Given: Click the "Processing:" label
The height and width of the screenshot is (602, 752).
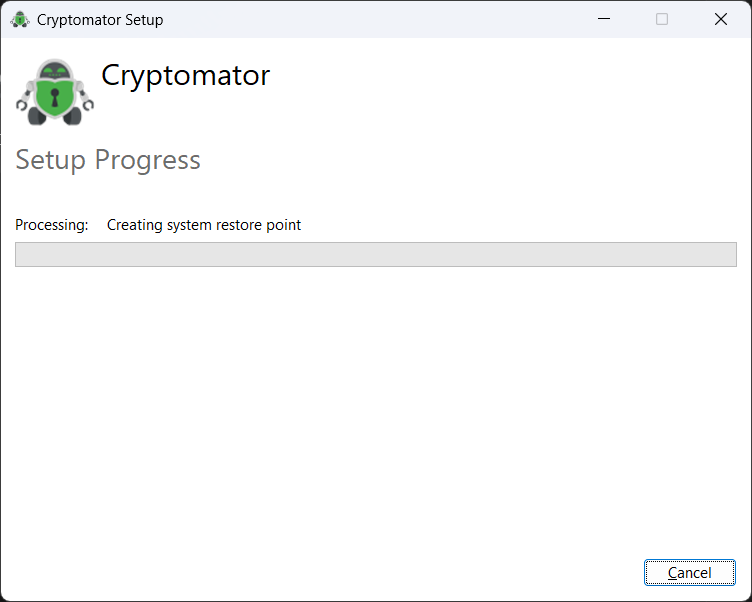Looking at the screenshot, I should [x=52, y=225].
